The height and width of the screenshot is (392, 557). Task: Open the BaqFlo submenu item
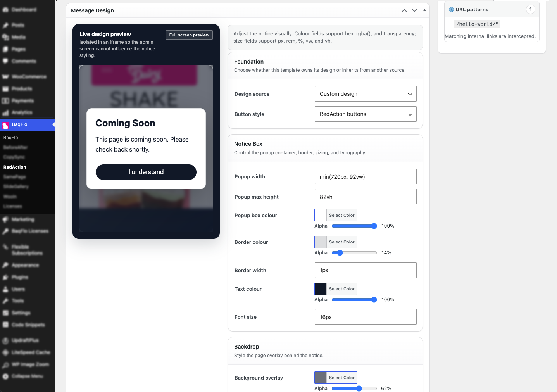click(11, 138)
